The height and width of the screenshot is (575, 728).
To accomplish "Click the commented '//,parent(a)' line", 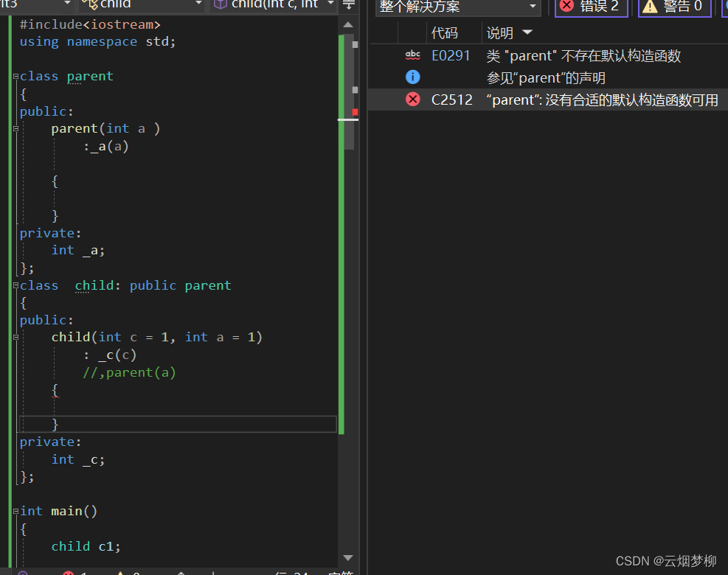I will (x=129, y=373).
